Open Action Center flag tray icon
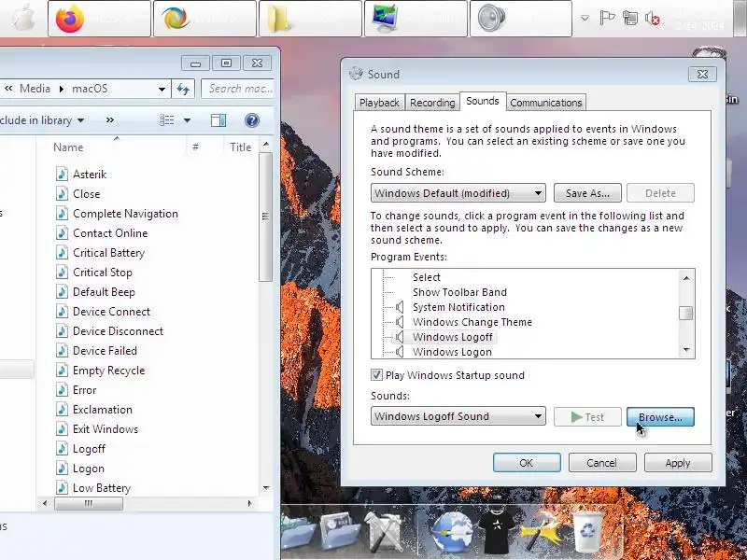Viewport: 747px width, 560px height. point(607,18)
